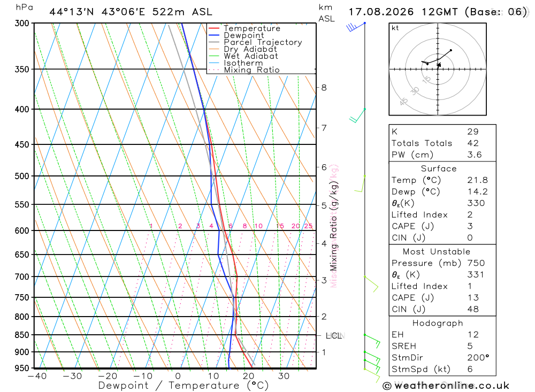Click the PW (cm) value 3.6
The width and height of the screenshot is (535, 392).
coord(474,155)
